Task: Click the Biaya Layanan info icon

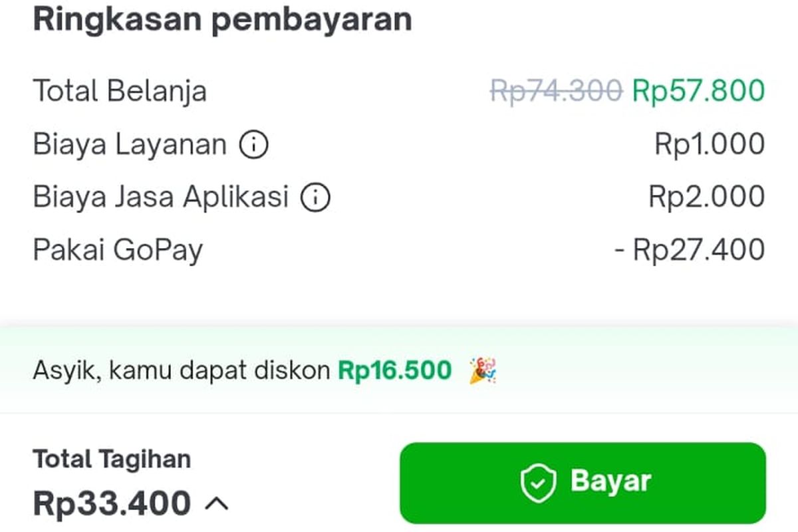Action: 253,144
